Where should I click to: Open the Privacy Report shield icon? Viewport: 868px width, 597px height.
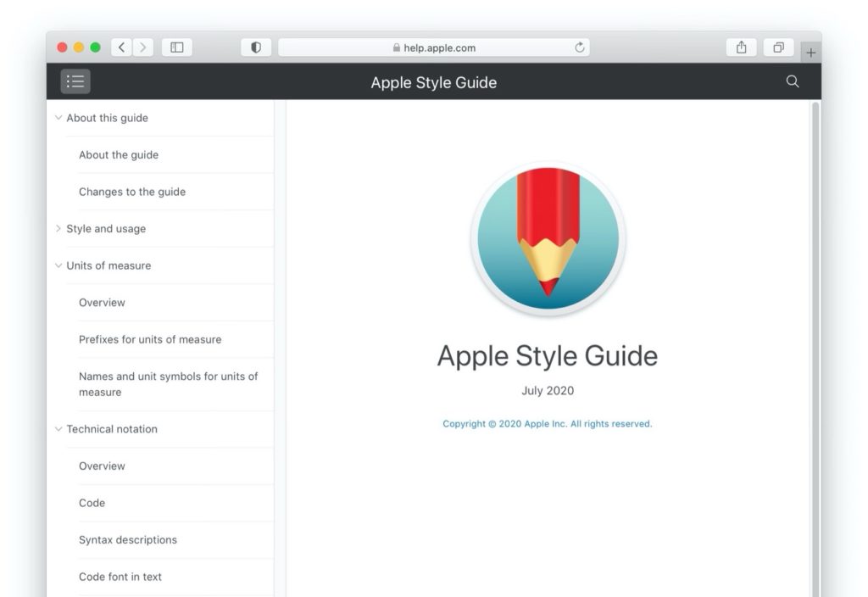[x=255, y=47]
